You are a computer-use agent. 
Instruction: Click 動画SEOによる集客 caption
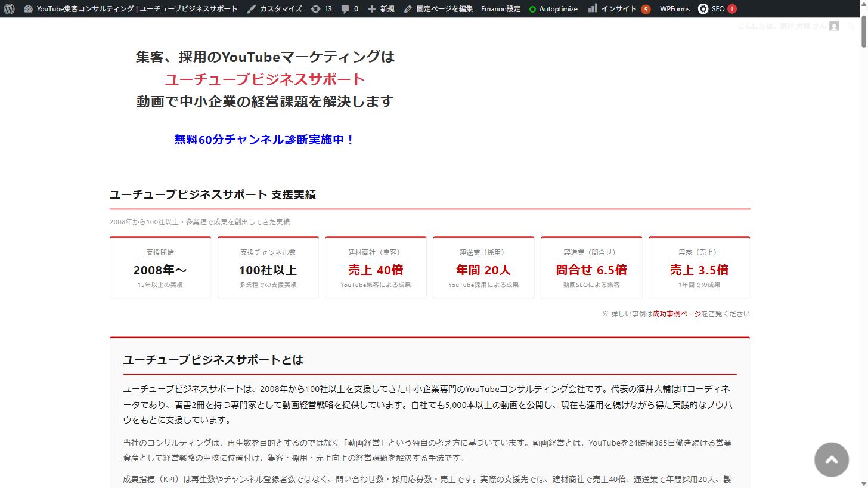(591, 285)
